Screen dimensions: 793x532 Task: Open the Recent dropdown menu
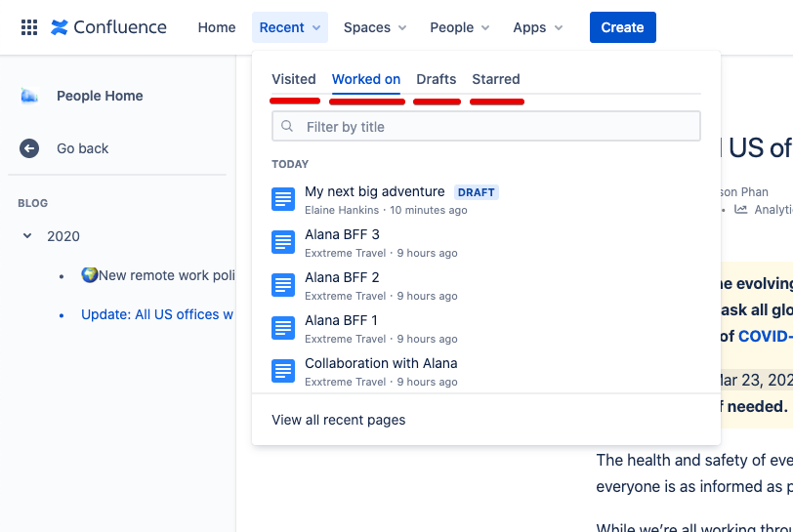tap(290, 27)
